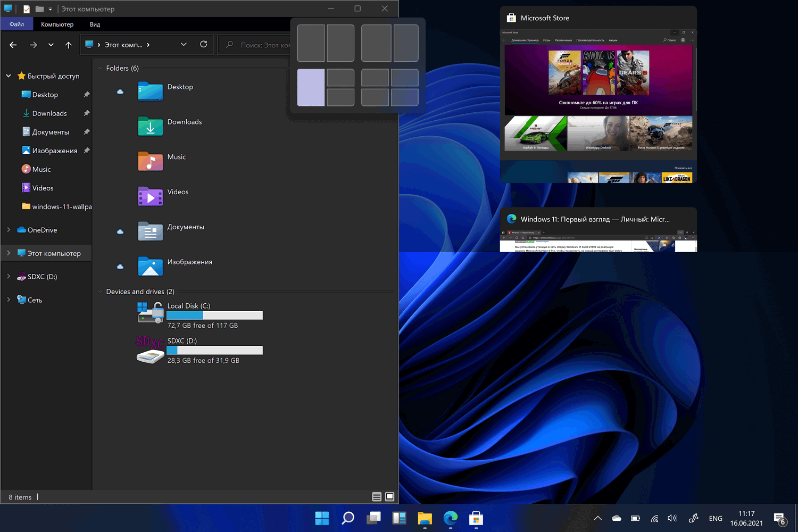Select Документы in Quick access sidebar
Screen dimensions: 798x532
(x=51, y=132)
